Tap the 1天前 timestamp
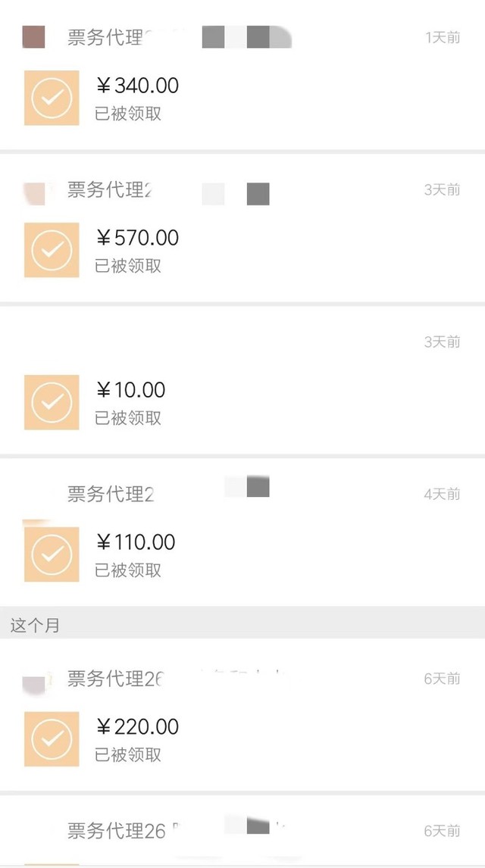This screenshot has width=485, height=868. pyautogui.click(x=443, y=38)
